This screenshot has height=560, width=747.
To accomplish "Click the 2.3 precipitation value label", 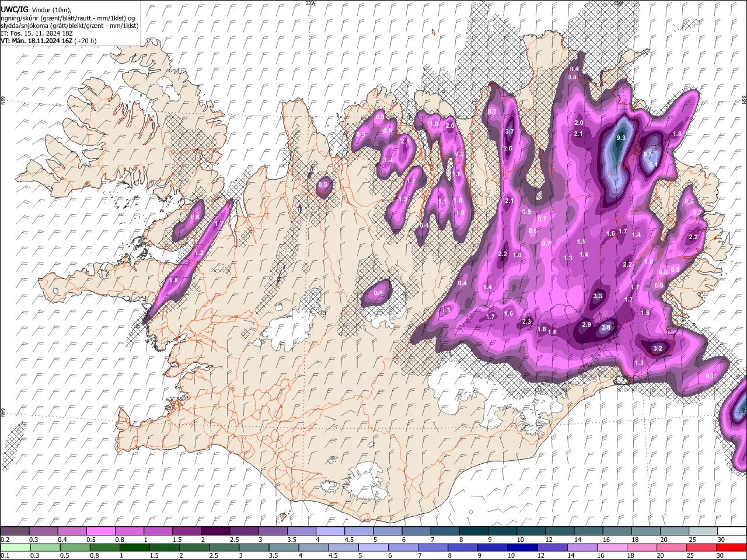I will pyautogui.click(x=527, y=321).
